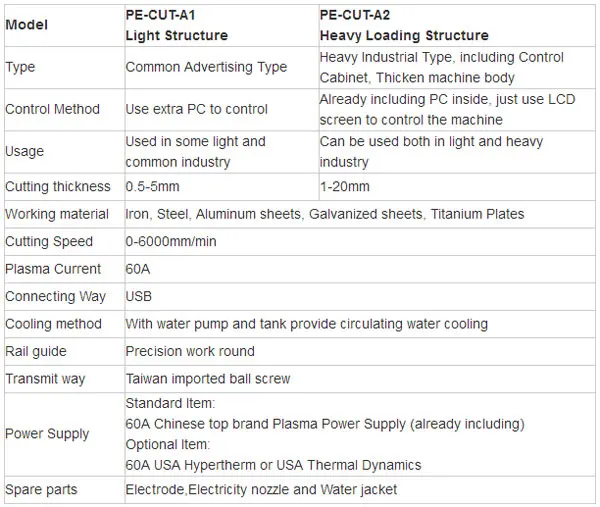Viewport: 600px width, 507px height.
Task: Click the Usage row label
Action: coord(24,152)
